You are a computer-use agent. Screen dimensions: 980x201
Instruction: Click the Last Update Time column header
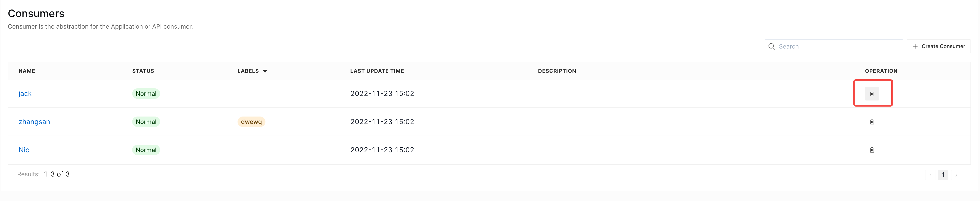[x=377, y=71]
